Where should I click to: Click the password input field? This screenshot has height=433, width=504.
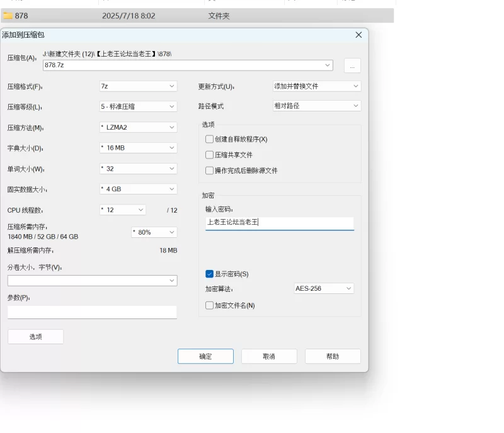click(x=279, y=223)
